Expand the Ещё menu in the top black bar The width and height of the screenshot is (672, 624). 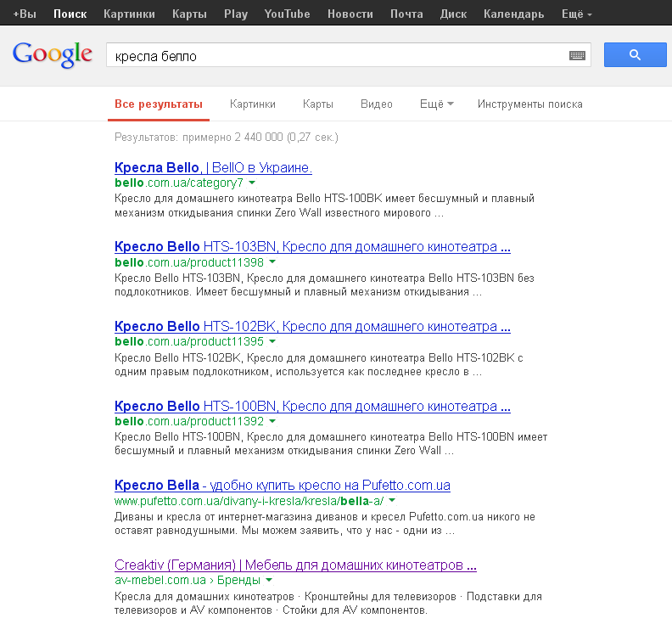coord(576,14)
